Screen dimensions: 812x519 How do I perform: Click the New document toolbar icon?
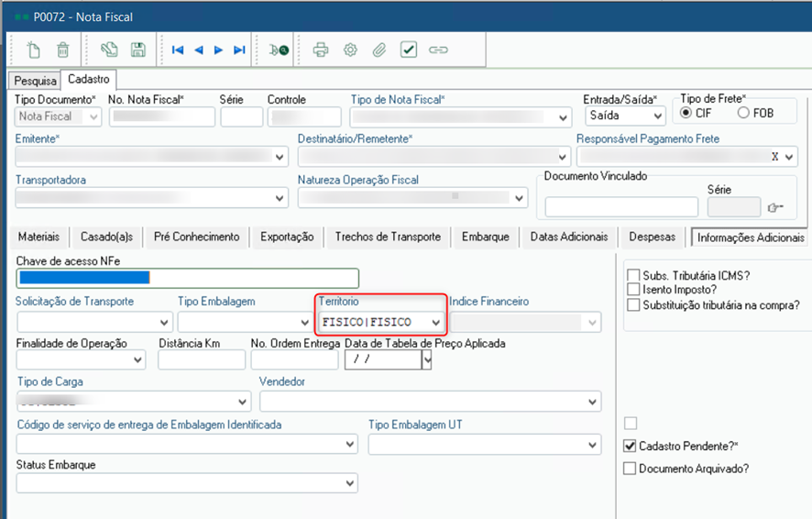33,50
